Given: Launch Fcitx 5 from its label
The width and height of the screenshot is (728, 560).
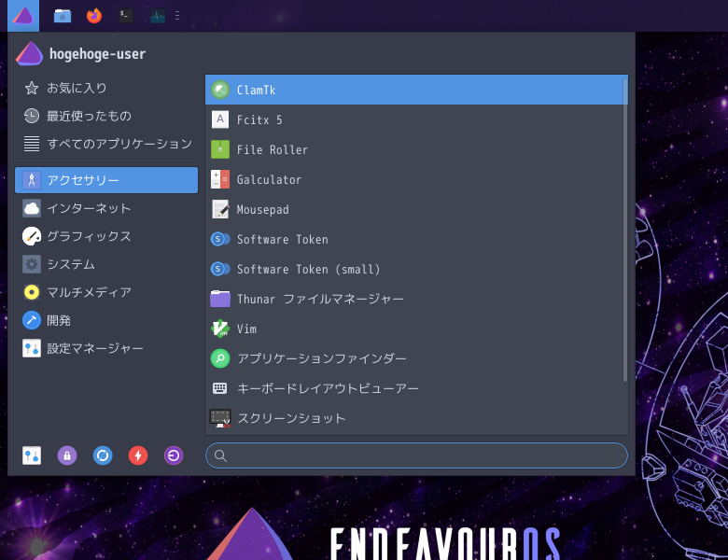Looking at the screenshot, I should 259,119.
